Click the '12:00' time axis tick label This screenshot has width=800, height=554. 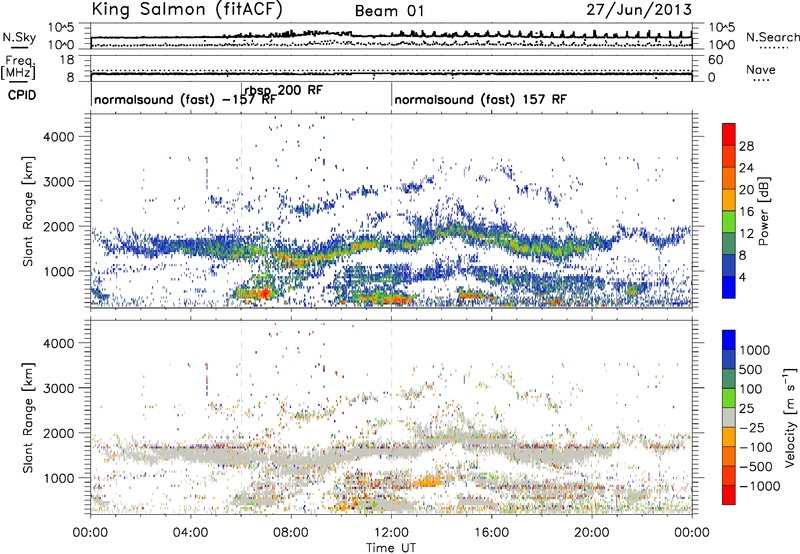point(391,533)
